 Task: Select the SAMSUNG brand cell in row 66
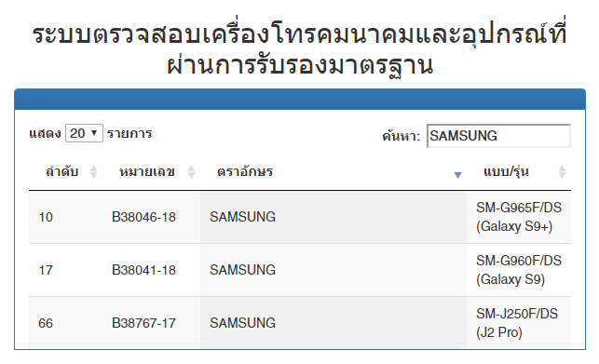point(334,323)
